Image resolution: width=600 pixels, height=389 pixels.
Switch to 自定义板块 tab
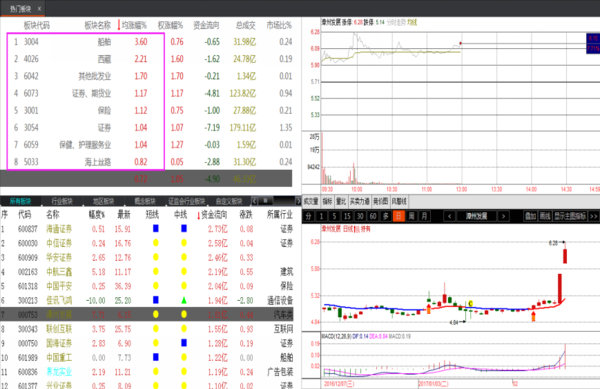(229, 201)
